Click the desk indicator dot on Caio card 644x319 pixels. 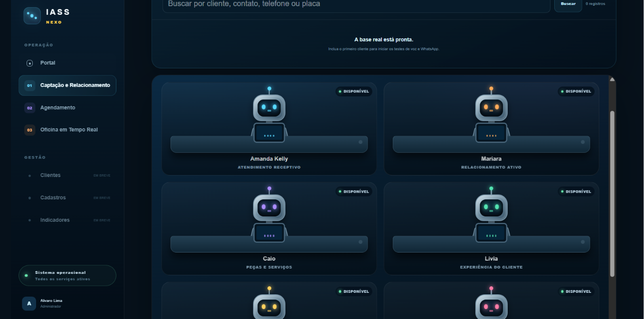(360, 242)
